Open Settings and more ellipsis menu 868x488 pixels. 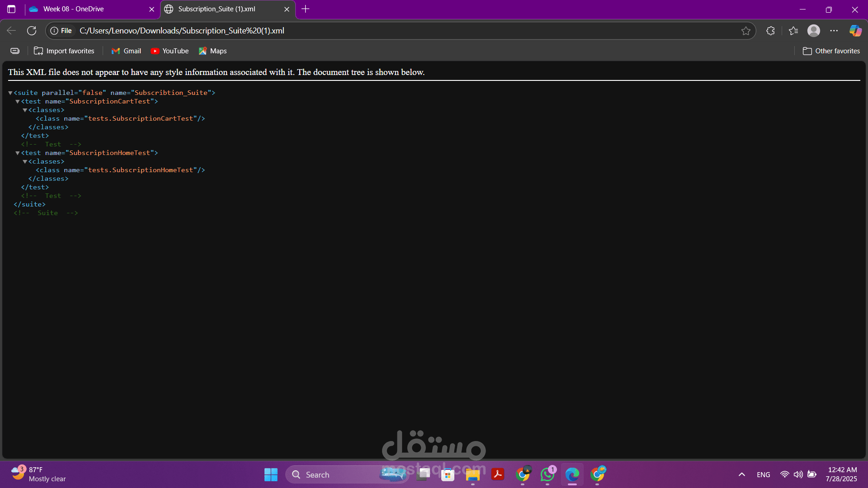click(x=834, y=31)
